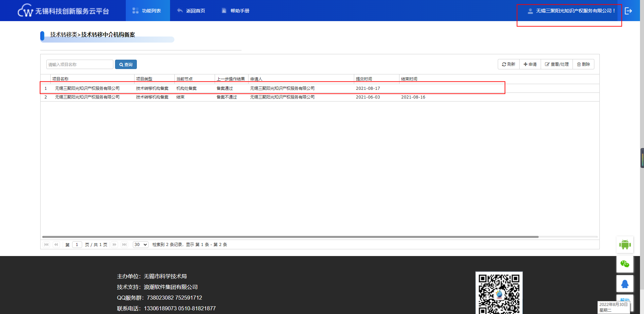Click the 2021-08-16 end date cell

413,97
